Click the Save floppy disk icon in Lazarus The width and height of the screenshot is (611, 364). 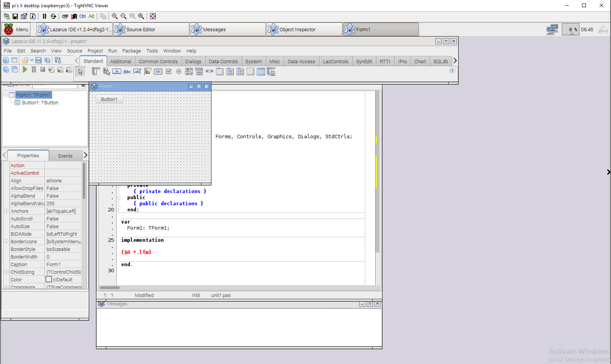(x=38, y=60)
